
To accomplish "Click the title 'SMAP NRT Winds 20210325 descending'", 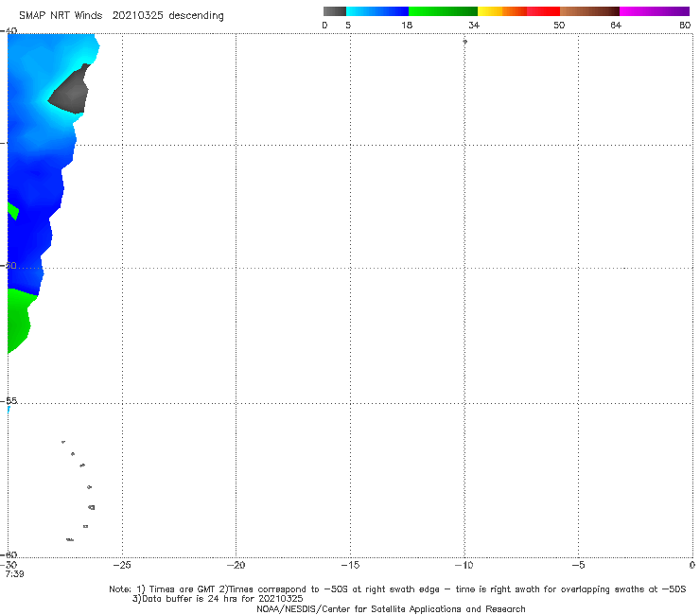I will [x=121, y=16].
